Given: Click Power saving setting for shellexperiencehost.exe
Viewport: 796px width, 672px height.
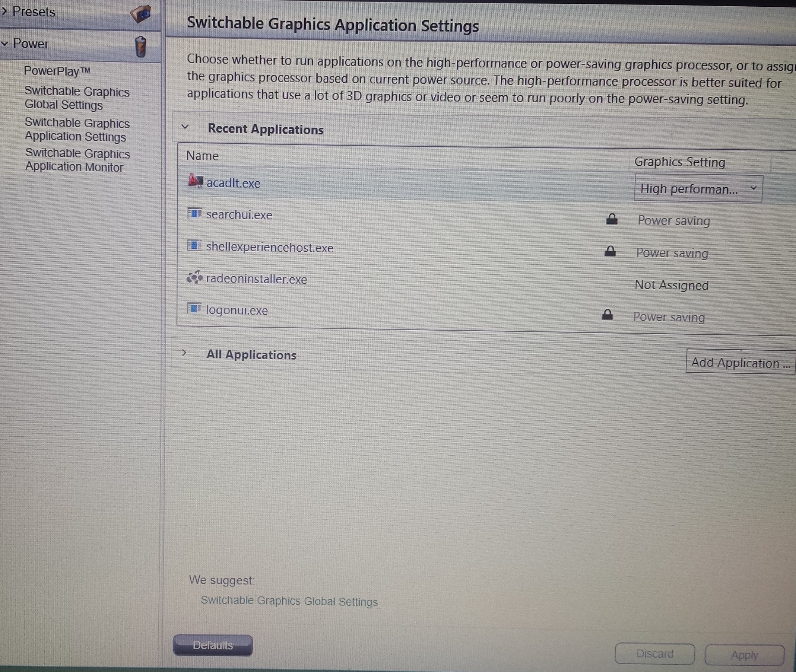Looking at the screenshot, I should coord(672,252).
